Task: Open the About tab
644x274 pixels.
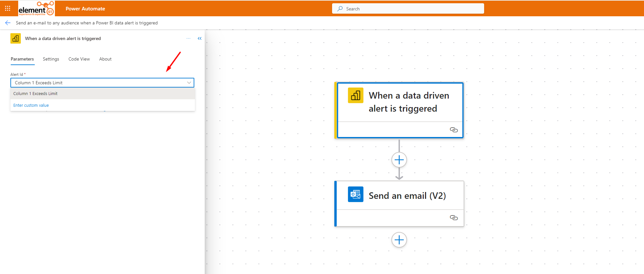Action: tap(105, 59)
